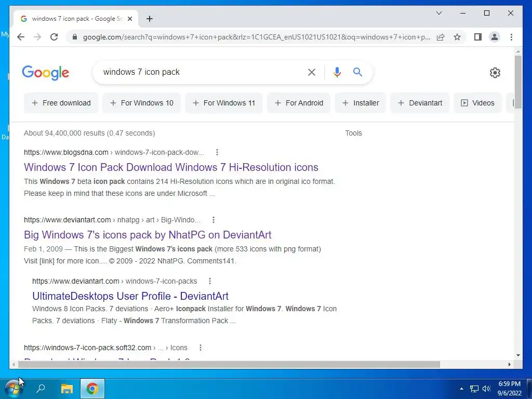This screenshot has height=399, width=532.
Task: Show hidden system tray icons
Action: pyautogui.click(x=461, y=389)
